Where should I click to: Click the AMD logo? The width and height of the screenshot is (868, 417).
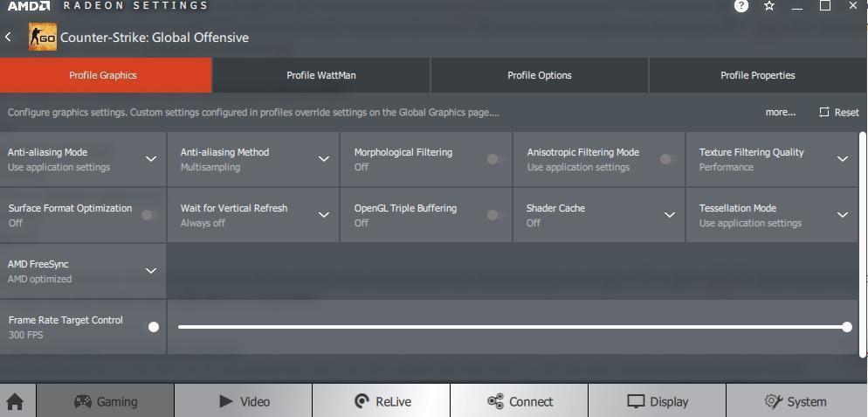tap(29, 5)
